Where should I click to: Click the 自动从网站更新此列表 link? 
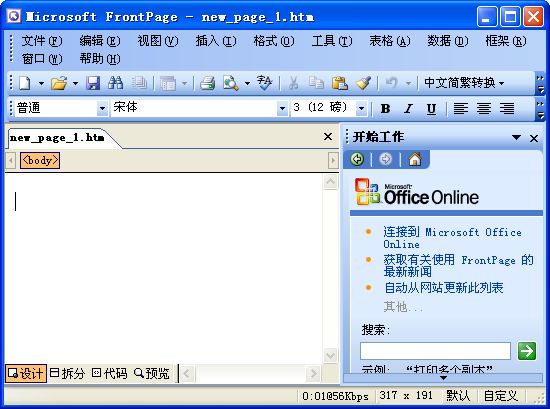coord(444,288)
